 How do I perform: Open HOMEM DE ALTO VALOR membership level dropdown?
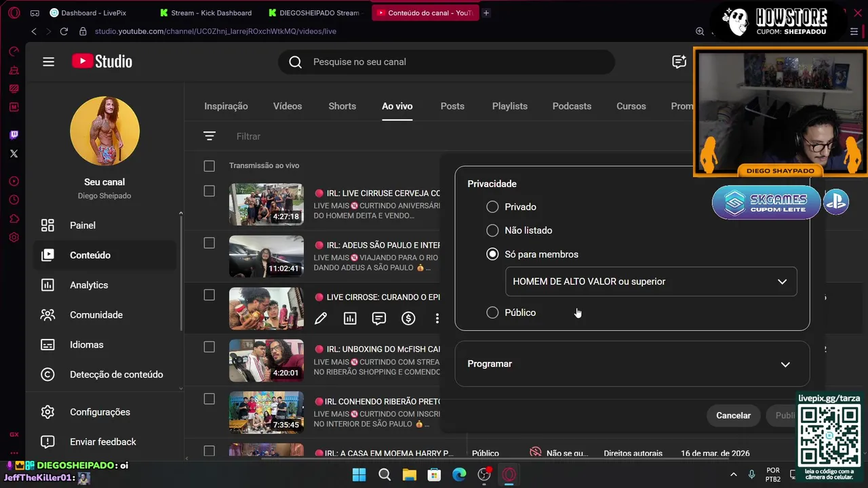[x=651, y=281]
